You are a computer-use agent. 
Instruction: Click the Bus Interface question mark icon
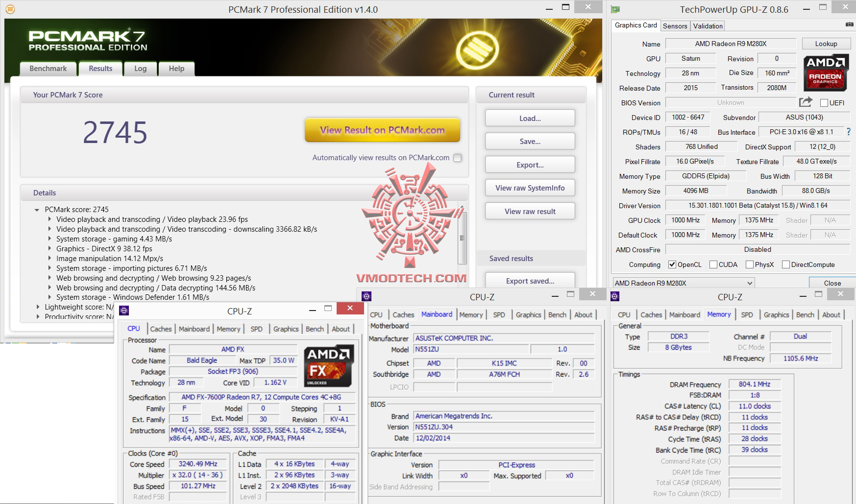(x=849, y=132)
